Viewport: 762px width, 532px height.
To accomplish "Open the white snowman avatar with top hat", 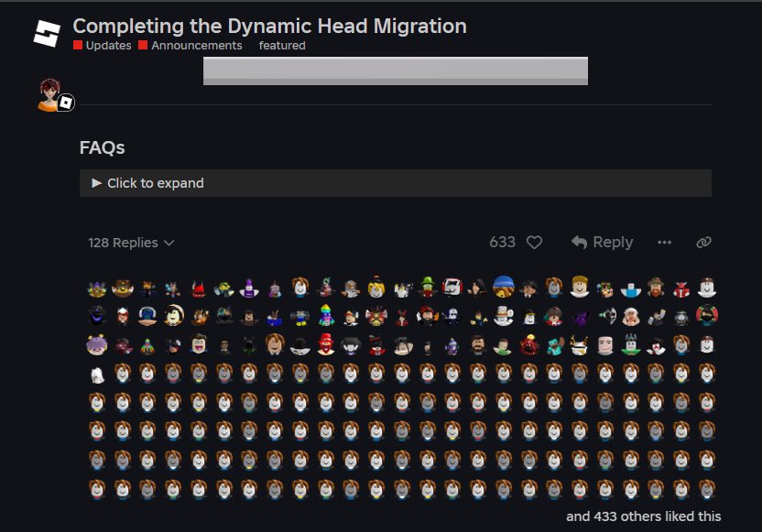I will click(503, 316).
